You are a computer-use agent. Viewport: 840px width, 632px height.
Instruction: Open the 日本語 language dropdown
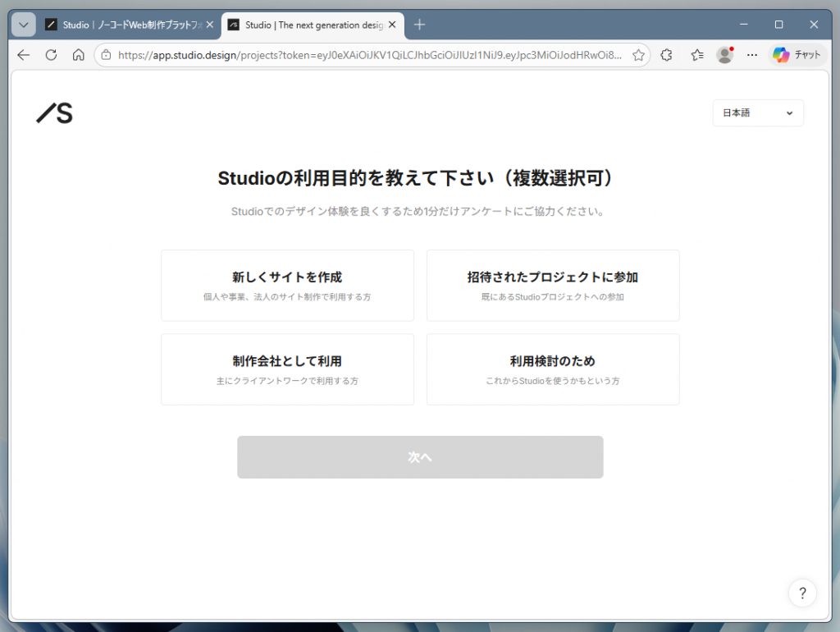pos(758,113)
